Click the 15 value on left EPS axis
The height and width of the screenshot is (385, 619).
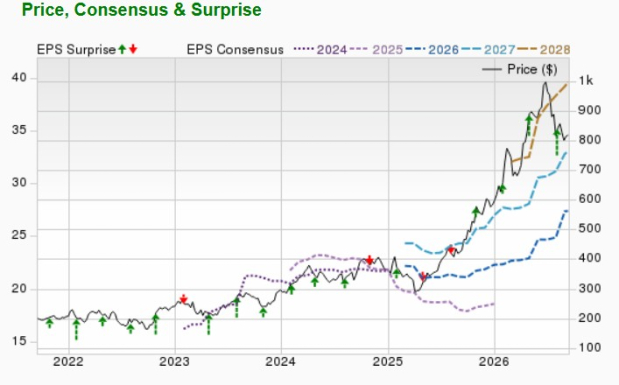[x=19, y=341]
